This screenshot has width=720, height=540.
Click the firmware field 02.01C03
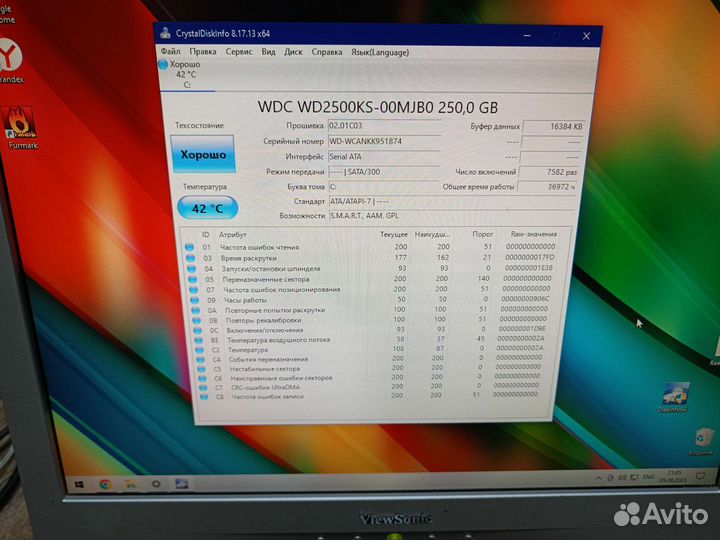pyautogui.click(x=384, y=125)
